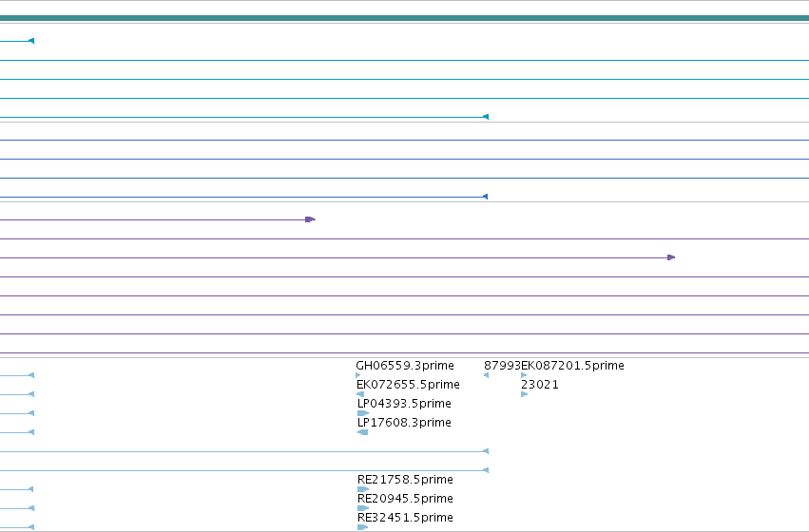
Task: Click the dark blue arrowhead ending the long blue transcript
Action: (x=485, y=197)
